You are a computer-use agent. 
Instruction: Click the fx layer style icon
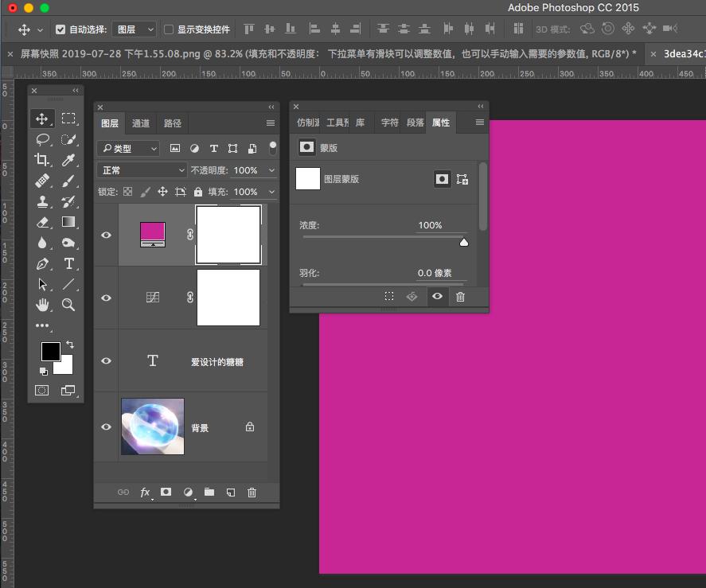(145, 493)
